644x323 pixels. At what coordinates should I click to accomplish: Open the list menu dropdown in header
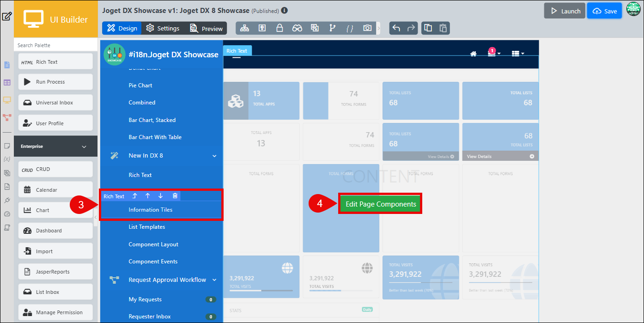(518, 54)
